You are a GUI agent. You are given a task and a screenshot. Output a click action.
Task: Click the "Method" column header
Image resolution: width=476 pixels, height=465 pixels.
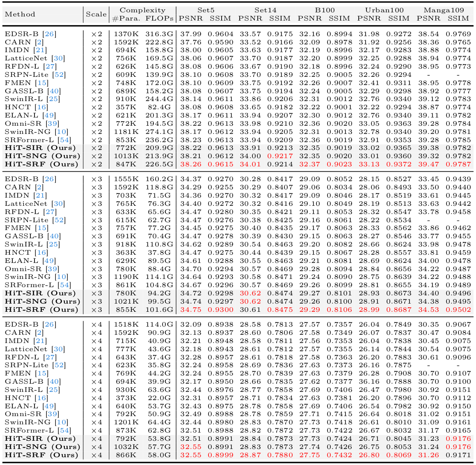coord(20,14)
